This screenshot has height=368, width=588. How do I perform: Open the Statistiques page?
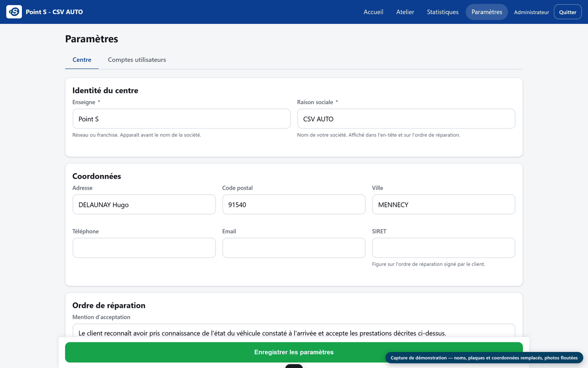[443, 12]
